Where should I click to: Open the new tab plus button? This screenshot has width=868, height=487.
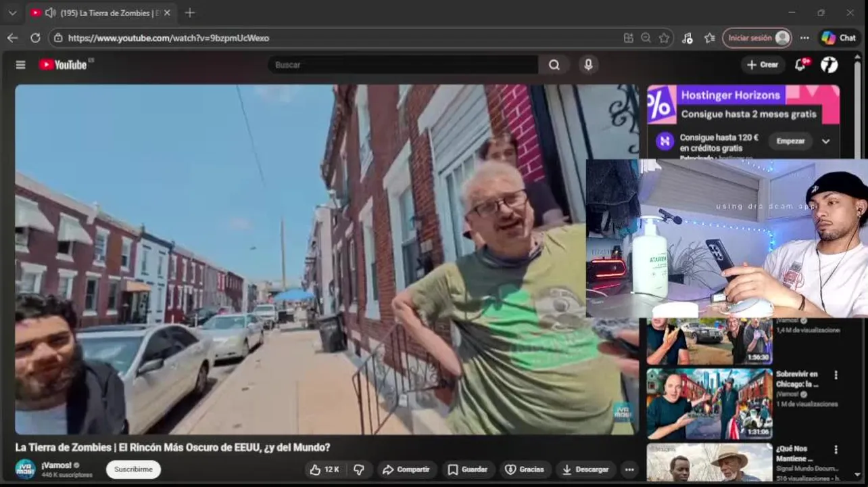click(x=189, y=13)
